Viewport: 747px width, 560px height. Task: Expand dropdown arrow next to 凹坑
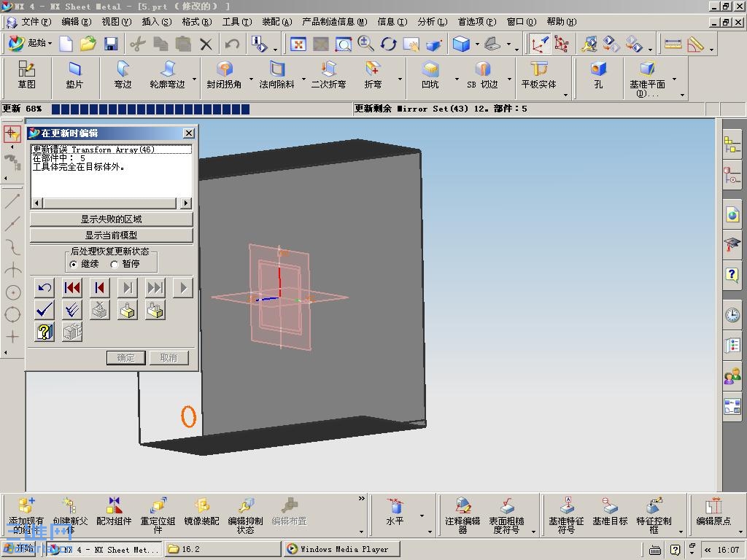[457, 79]
